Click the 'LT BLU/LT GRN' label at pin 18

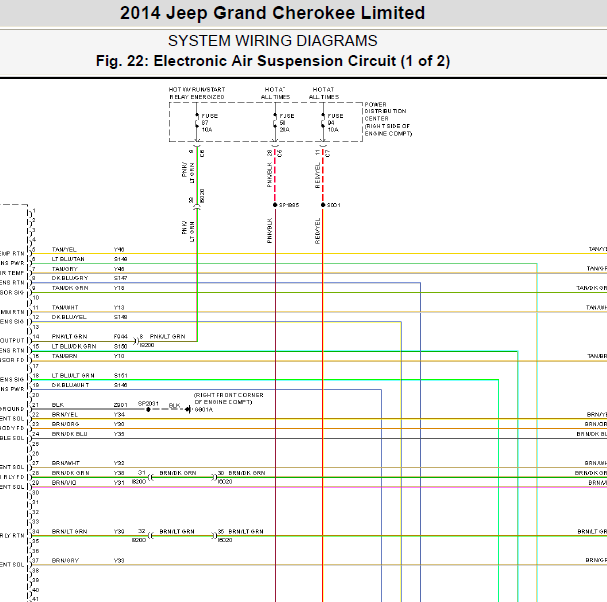pos(73,376)
